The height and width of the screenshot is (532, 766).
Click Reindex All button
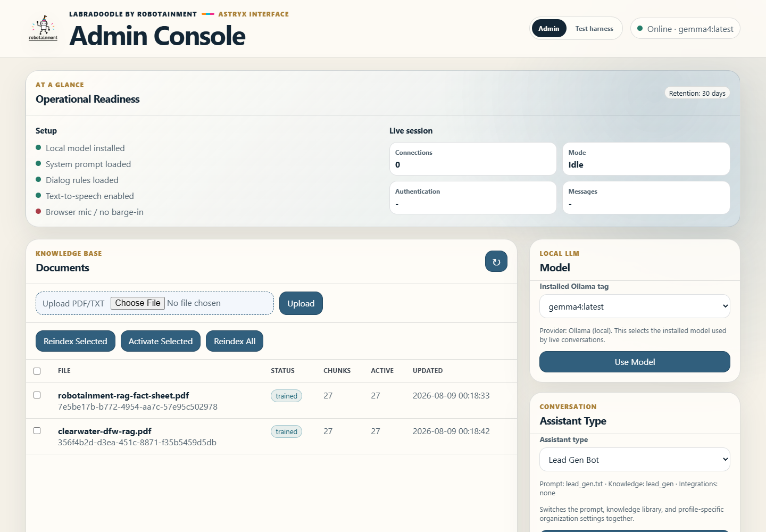point(235,341)
